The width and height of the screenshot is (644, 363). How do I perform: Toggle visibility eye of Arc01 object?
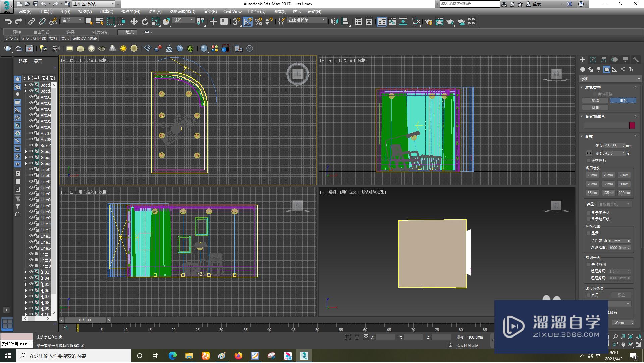click(31, 97)
